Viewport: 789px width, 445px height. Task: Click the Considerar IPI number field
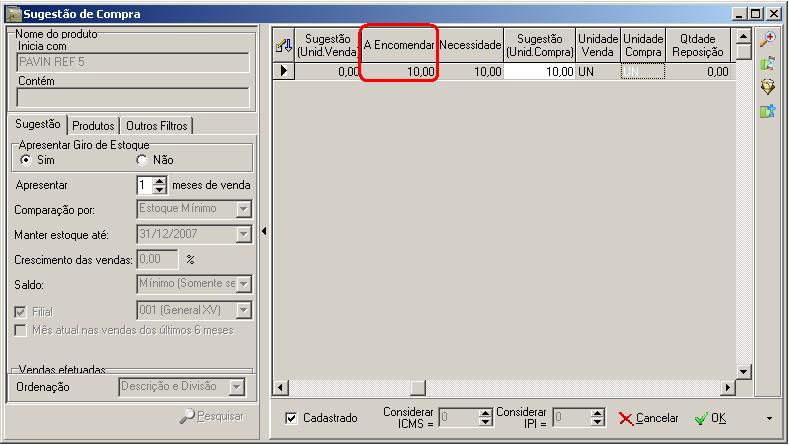point(571,417)
